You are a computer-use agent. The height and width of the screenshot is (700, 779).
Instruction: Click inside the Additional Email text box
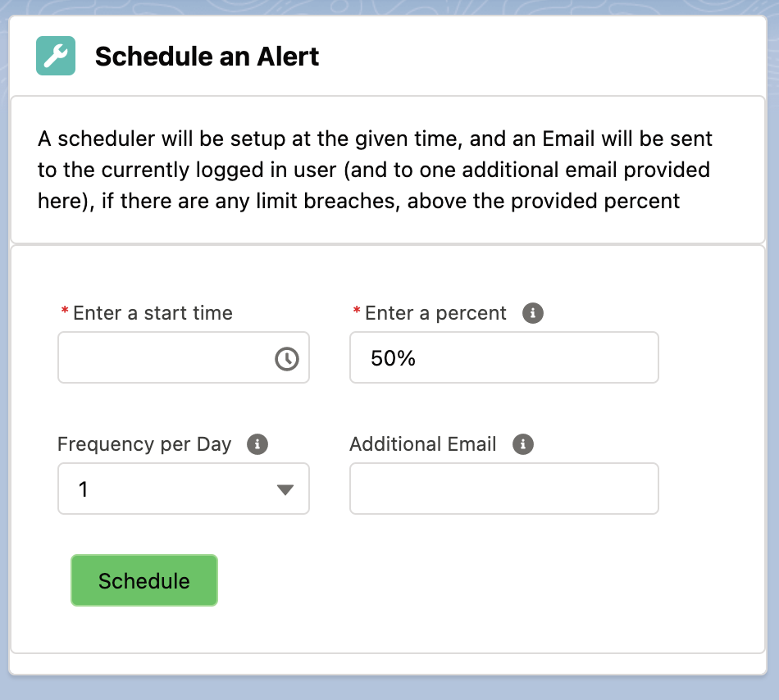503,489
